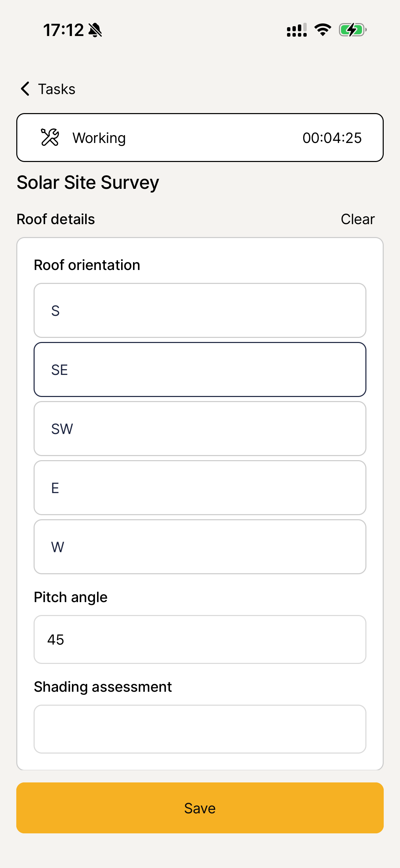
Task: Tap the cellular signal bars icon
Action: (297, 30)
